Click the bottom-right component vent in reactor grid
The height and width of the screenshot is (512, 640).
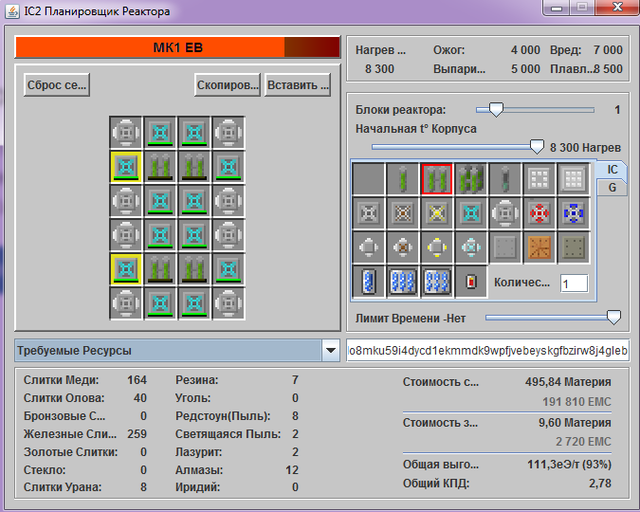coord(229,303)
